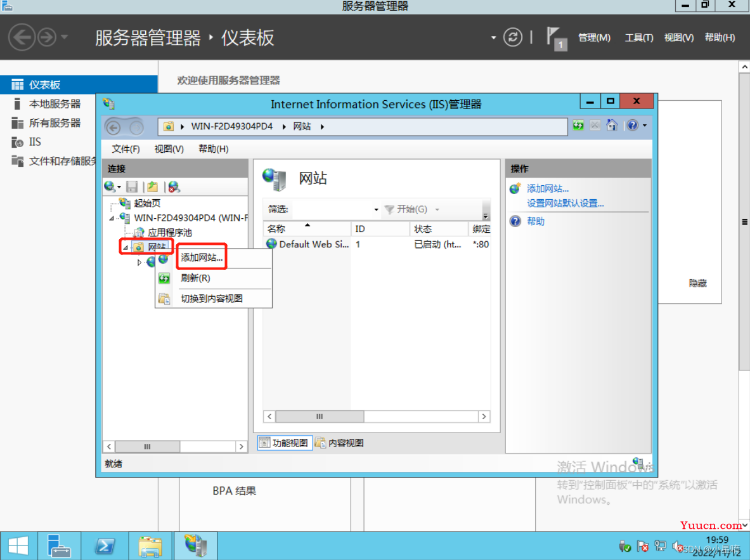Image resolution: width=750 pixels, height=560 pixels.
Task: Click the Server Manager back arrow
Action: (22, 37)
